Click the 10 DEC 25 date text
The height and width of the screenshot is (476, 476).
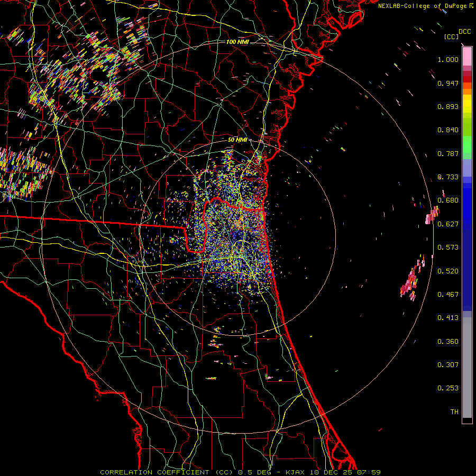click(330, 472)
